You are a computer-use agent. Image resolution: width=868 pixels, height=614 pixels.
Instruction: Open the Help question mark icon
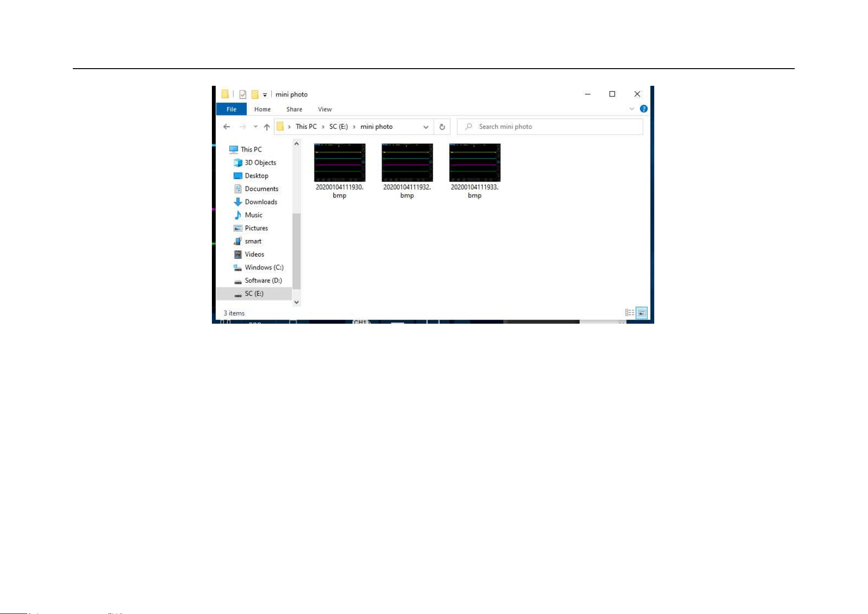[644, 109]
